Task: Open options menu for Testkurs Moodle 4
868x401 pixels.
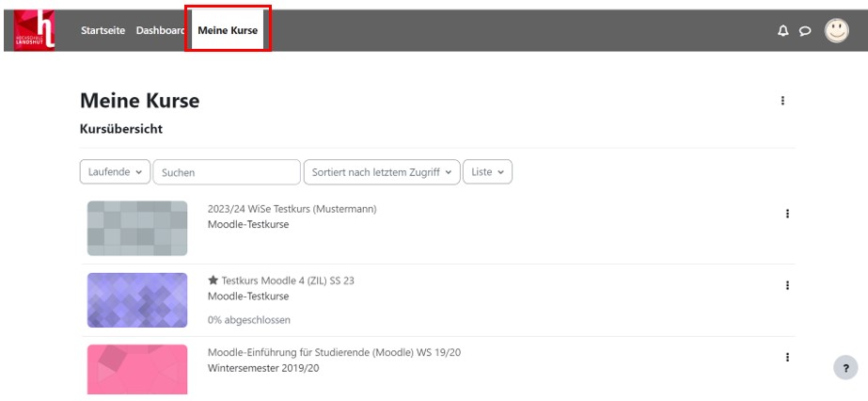Action: click(x=787, y=285)
